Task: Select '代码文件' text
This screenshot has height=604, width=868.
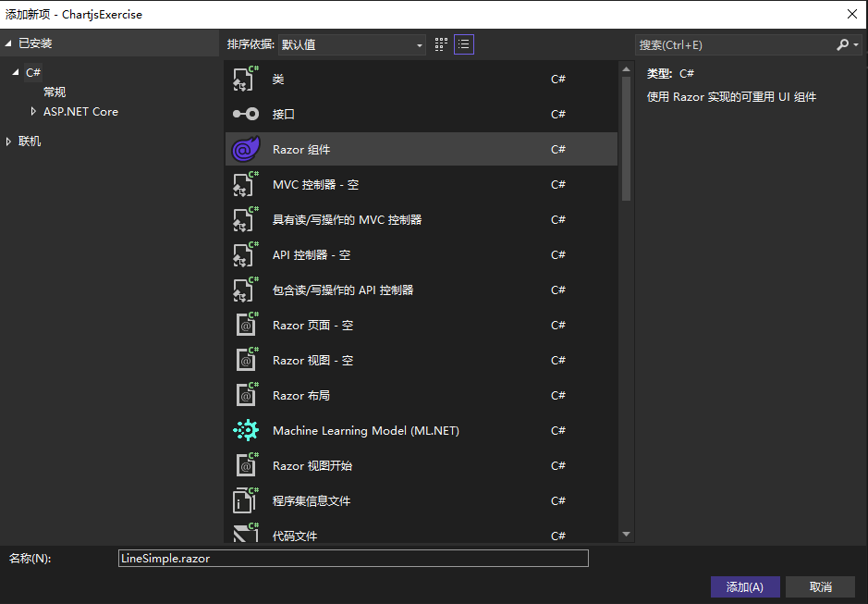Action: [295, 536]
